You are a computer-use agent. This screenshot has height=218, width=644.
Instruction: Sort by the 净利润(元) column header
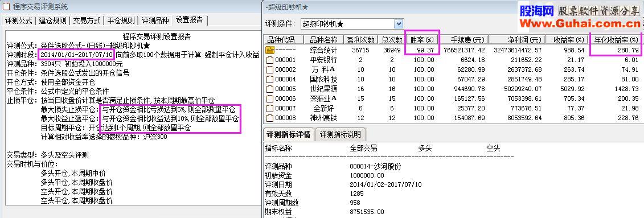(516, 40)
